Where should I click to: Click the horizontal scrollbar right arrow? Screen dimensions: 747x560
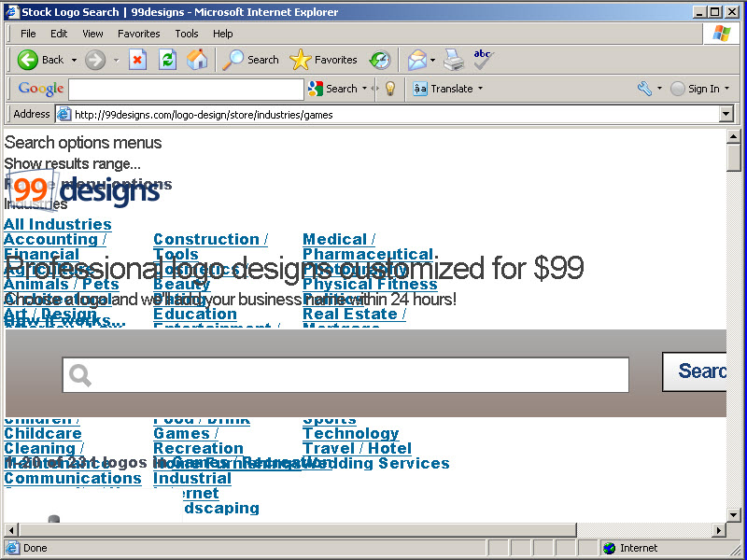[719, 529]
